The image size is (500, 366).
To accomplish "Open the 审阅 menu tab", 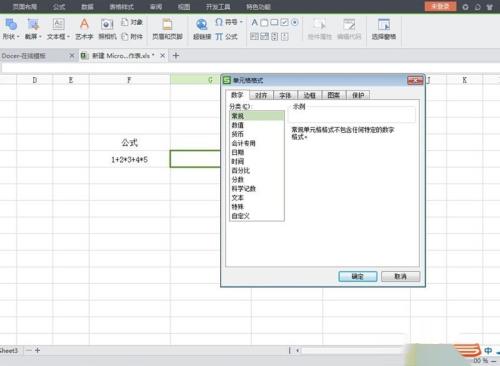I will coord(156,7).
